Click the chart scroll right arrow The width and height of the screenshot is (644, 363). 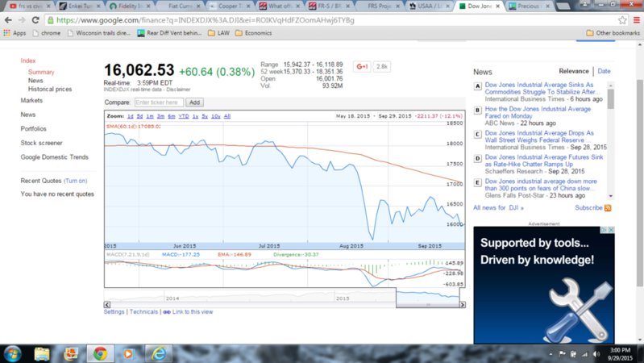tap(463, 305)
